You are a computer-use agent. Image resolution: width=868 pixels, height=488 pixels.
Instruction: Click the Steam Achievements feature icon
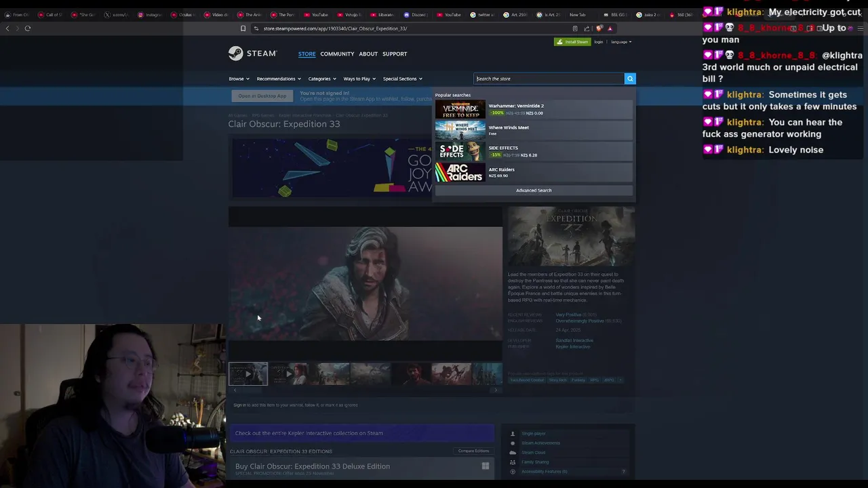coord(513,443)
